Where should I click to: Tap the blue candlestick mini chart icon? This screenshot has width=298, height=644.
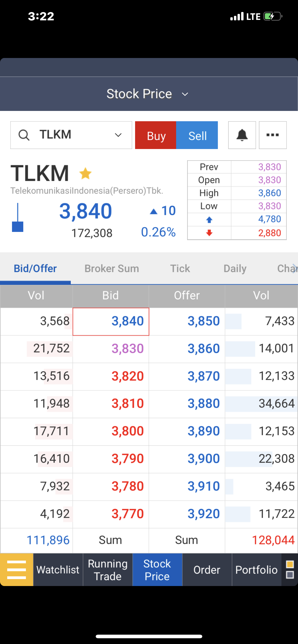click(18, 218)
